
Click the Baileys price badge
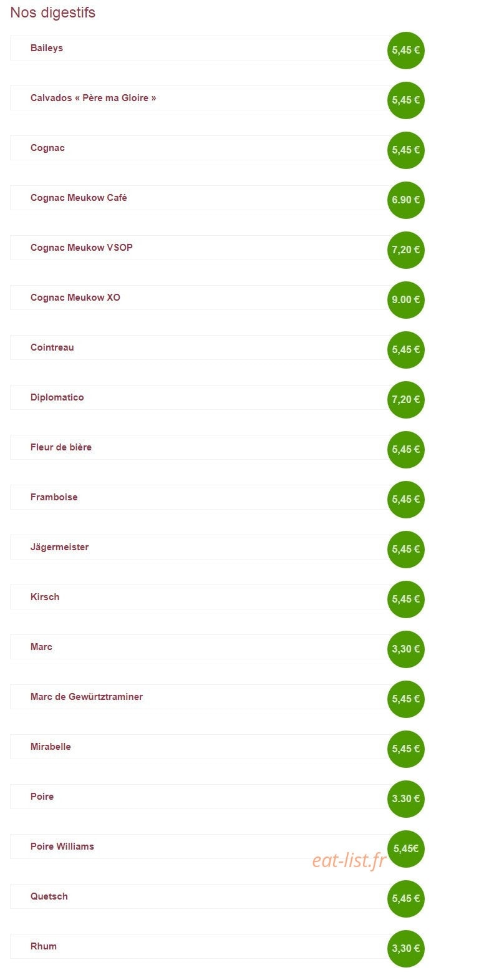(406, 50)
